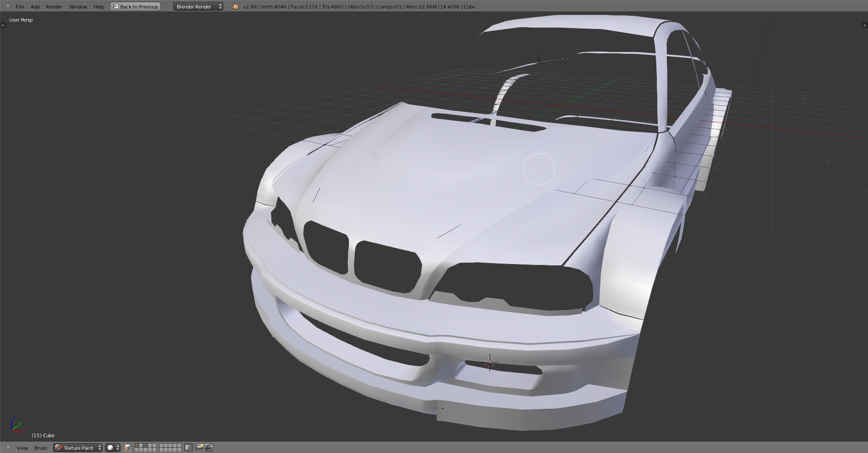Click the 3D cursor on the bumper
This screenshot has height=453, width=868.
(490, 362)
